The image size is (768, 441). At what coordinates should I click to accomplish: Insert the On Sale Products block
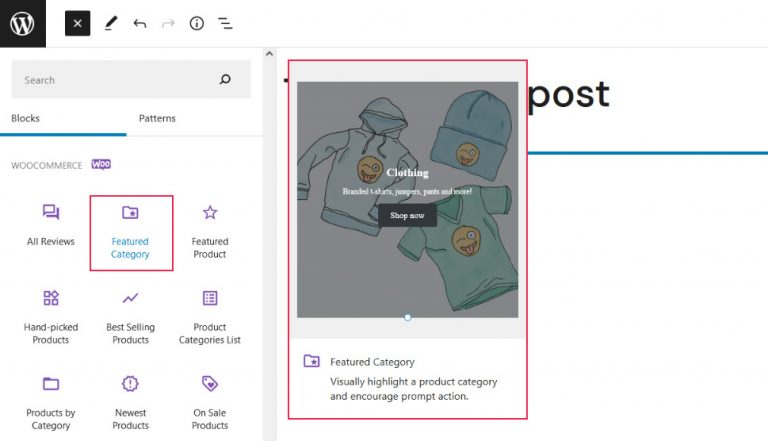coord(210,402)
